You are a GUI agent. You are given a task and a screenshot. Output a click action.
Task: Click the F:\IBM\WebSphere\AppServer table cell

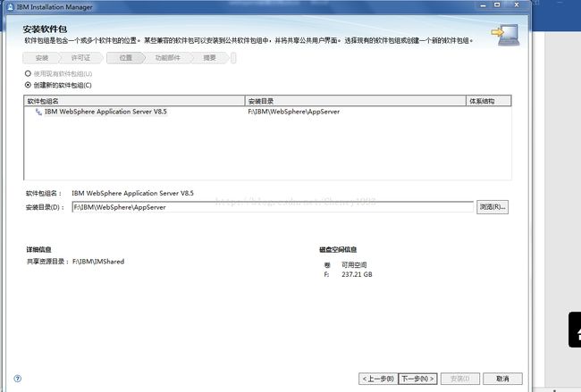coord(294,112)
